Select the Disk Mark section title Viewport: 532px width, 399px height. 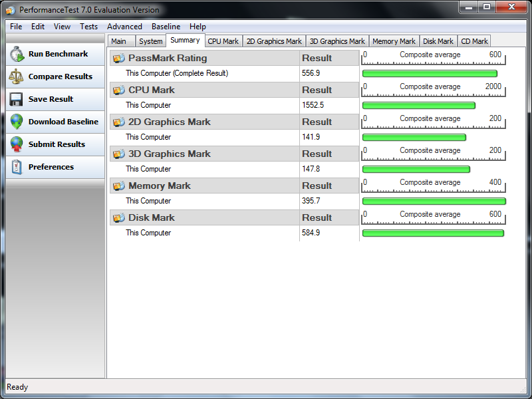tap(152, 217)
